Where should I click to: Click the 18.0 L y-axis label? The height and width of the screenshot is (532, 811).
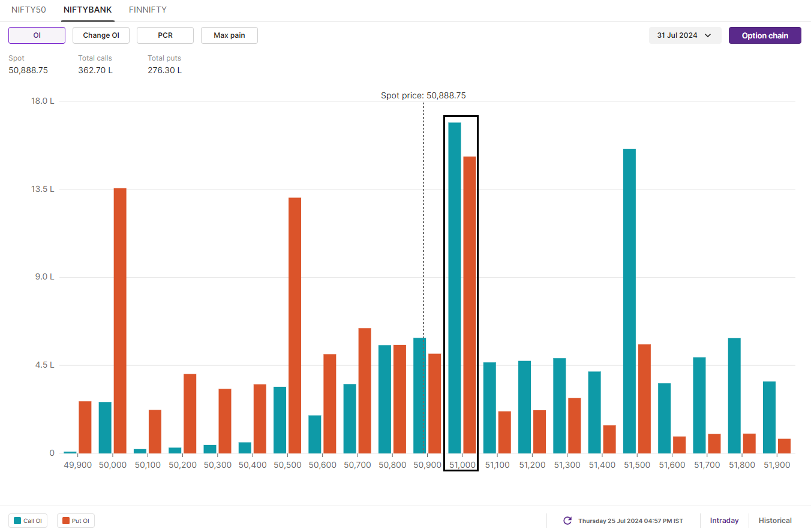43,101
